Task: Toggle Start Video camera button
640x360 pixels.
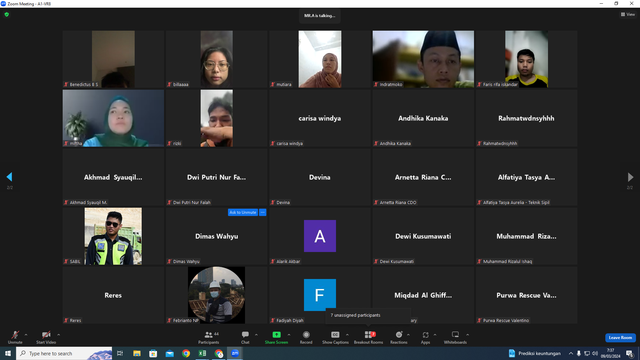Action: pyautogui.click(x=46, y=335)
